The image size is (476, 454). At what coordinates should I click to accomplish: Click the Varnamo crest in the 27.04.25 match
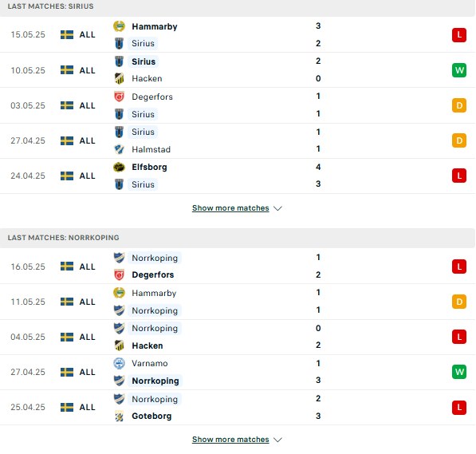119,363
